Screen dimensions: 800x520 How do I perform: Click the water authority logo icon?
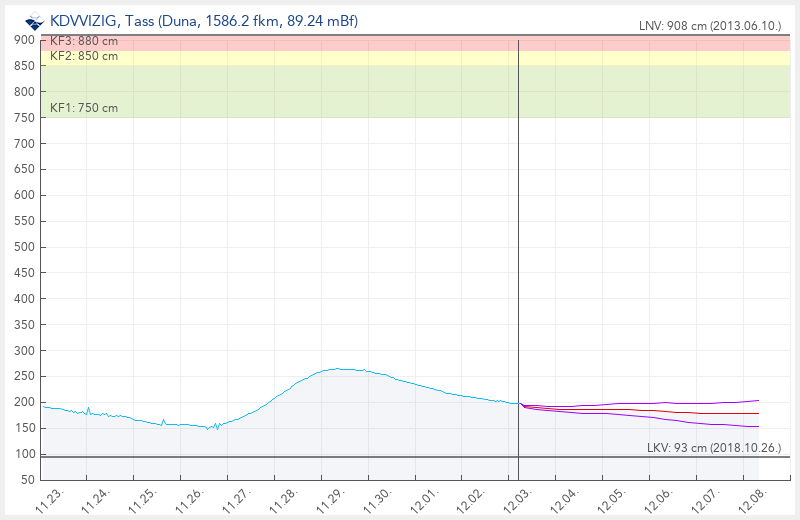33,21
